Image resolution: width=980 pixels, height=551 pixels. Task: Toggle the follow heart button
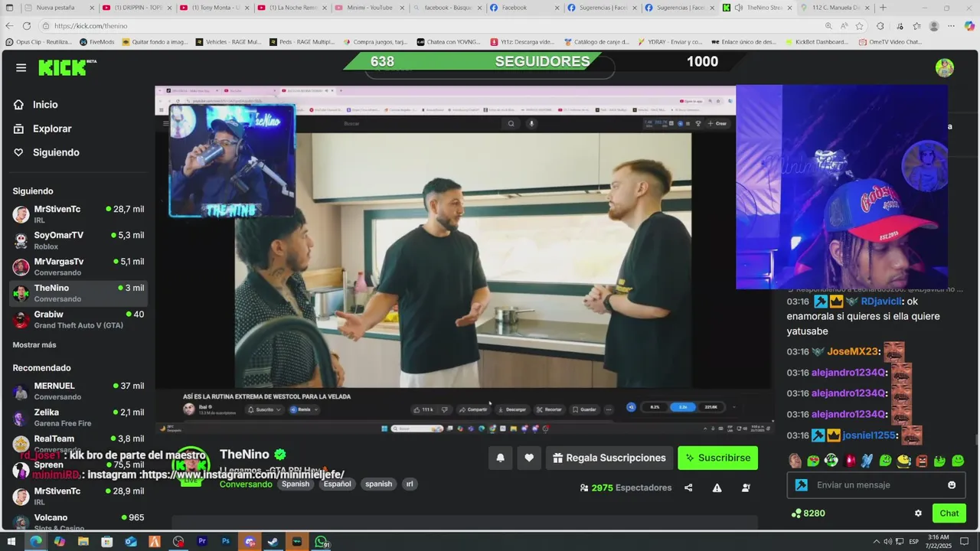pyautogui.click(x=528, y=458)
